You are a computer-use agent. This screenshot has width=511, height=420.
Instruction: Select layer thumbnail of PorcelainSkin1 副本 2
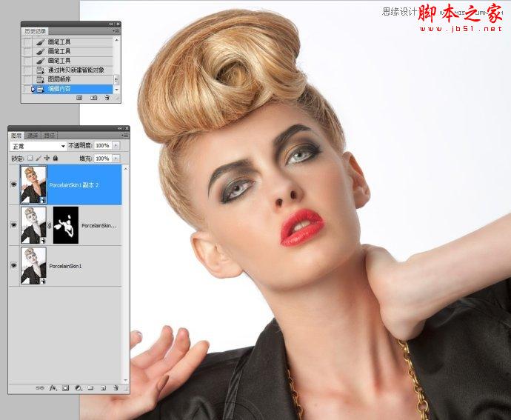click(x=33, y=184)
